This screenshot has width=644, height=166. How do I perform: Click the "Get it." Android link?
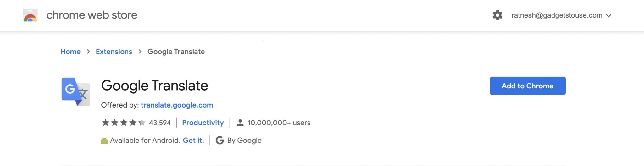pos(193,140)
